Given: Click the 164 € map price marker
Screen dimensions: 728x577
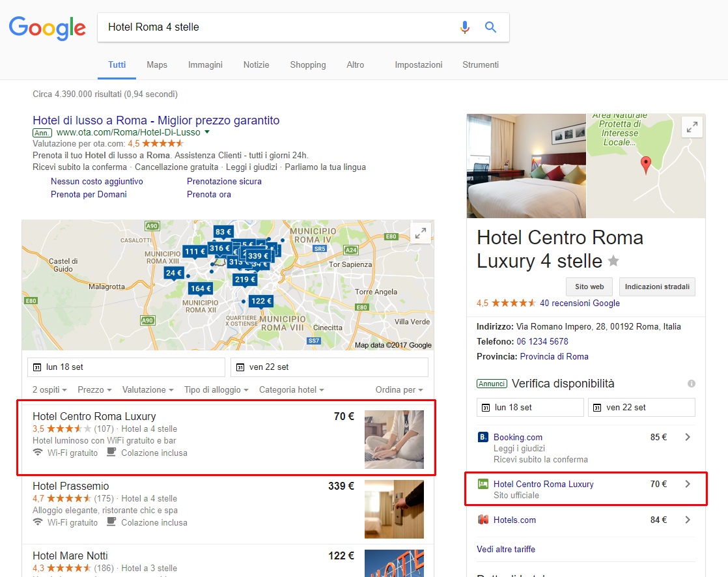Looking at the screenshot, I should click(x=201, y=288).
